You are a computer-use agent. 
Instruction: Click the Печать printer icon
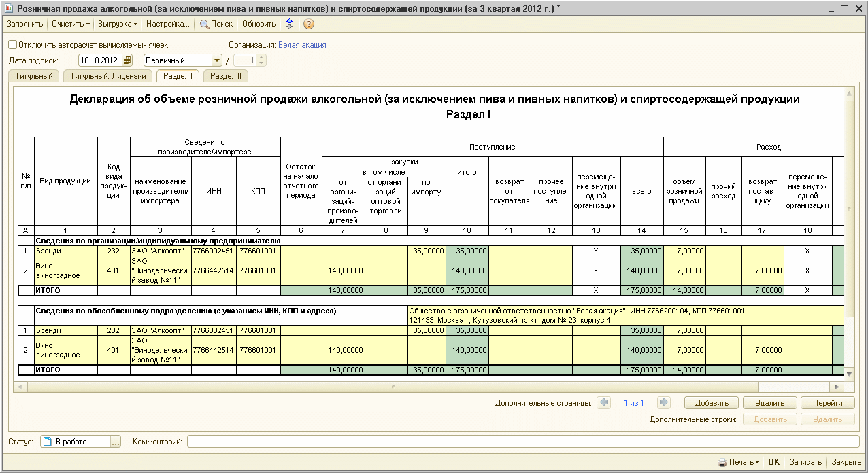pos(722,462)
